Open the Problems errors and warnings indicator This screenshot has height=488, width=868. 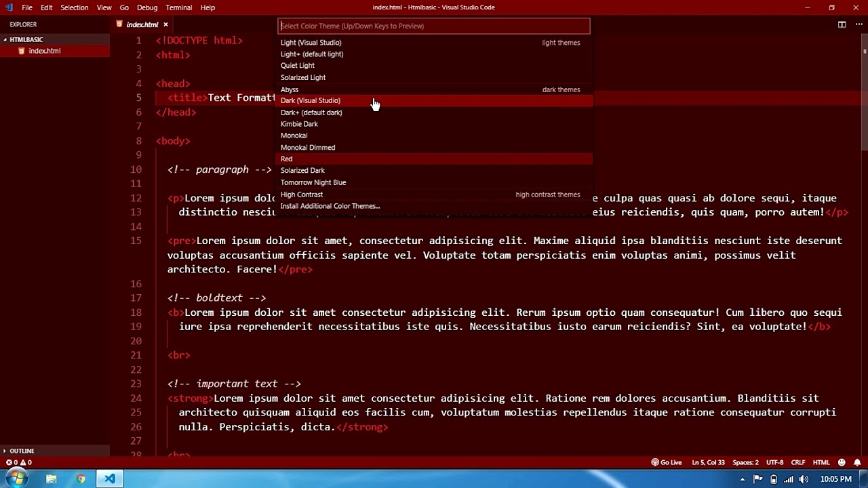(x=19, y=462)
